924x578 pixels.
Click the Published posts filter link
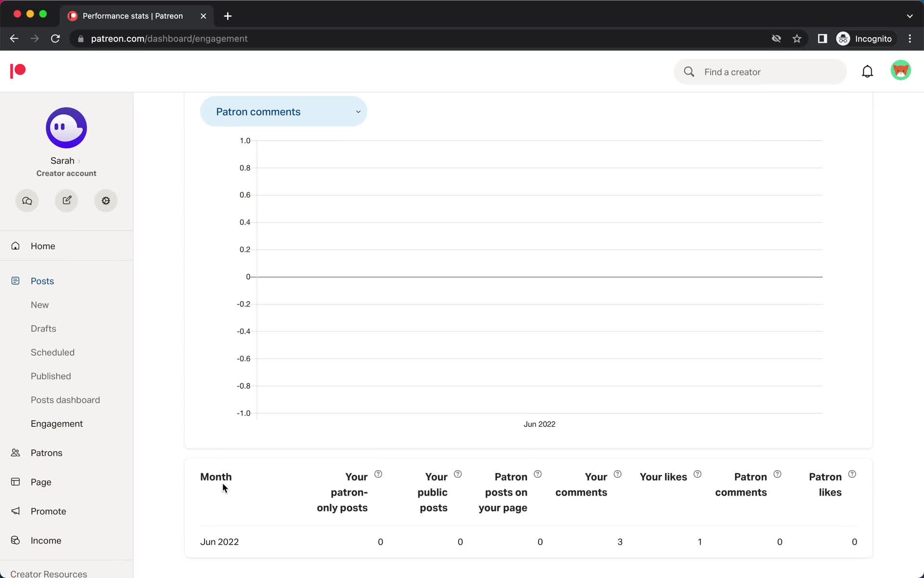tap(51, 376)
